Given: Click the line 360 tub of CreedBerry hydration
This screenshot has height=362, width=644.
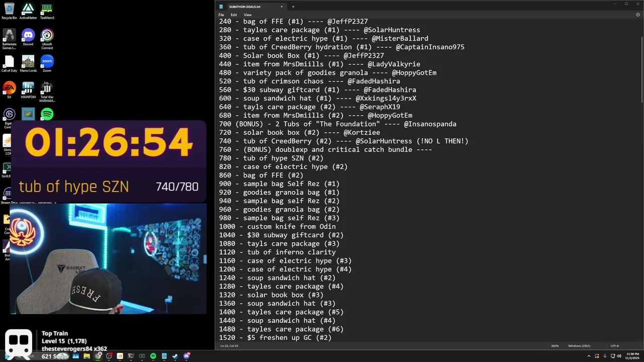Looking at the screenshot, I should point(342,47).
